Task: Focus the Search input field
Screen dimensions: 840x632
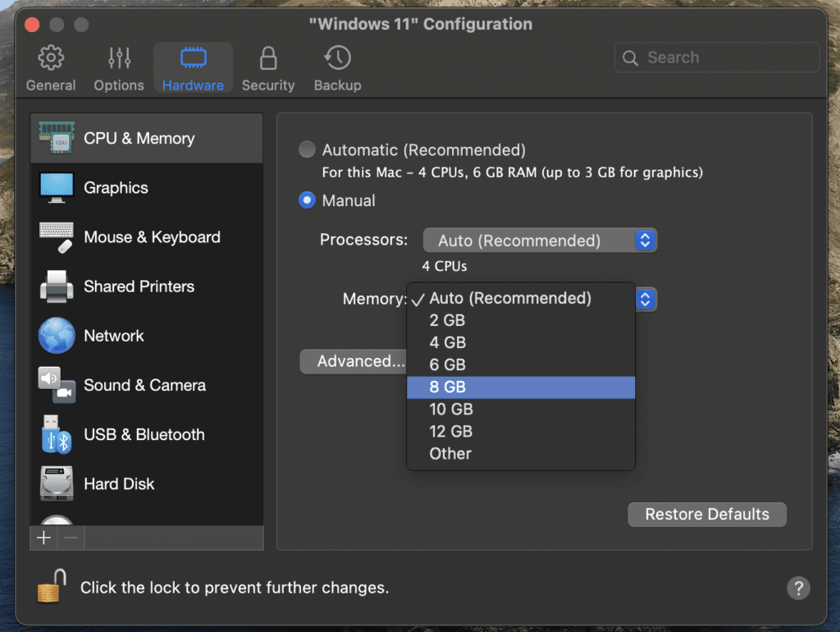Action: 717,57
